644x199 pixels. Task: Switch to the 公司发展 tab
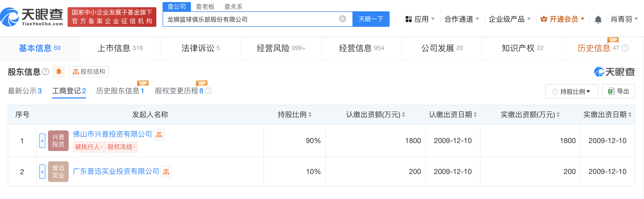pyautogui.click(x=442, y=48)
